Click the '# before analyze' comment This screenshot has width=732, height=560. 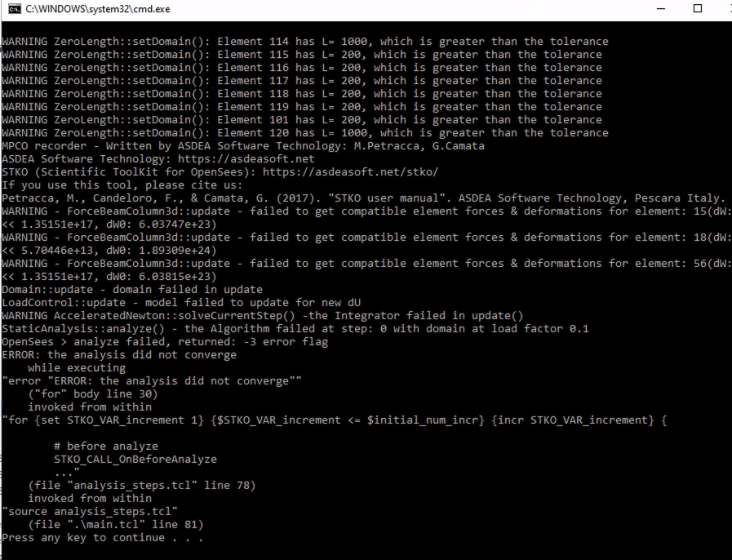(106, 447)
